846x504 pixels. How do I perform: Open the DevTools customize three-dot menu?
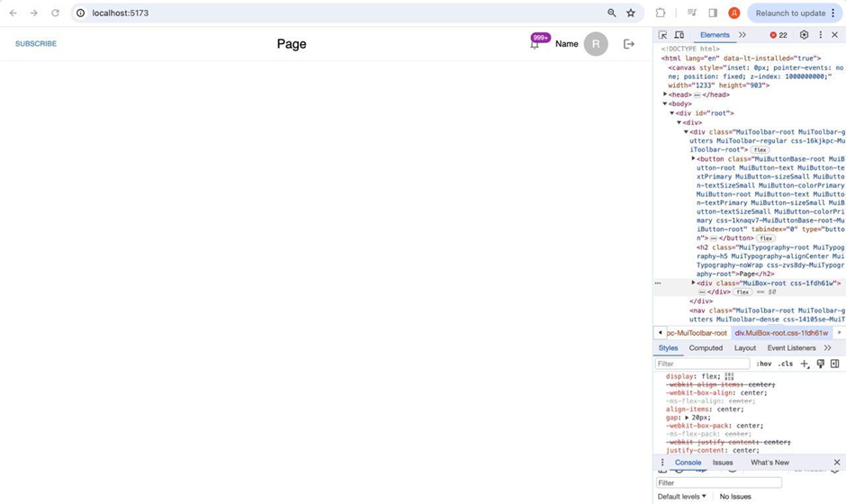point(821,35)
